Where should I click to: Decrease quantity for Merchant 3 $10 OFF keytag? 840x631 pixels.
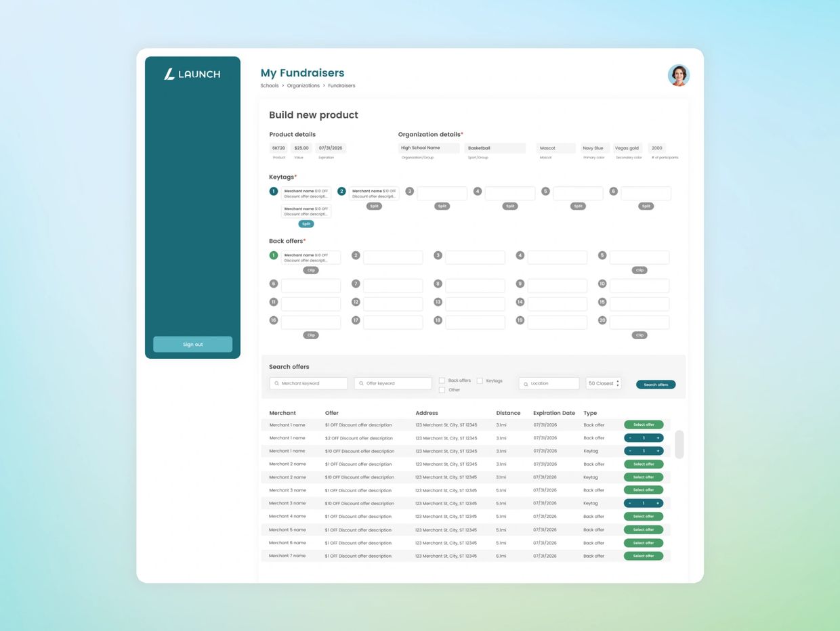click(630, 503)
